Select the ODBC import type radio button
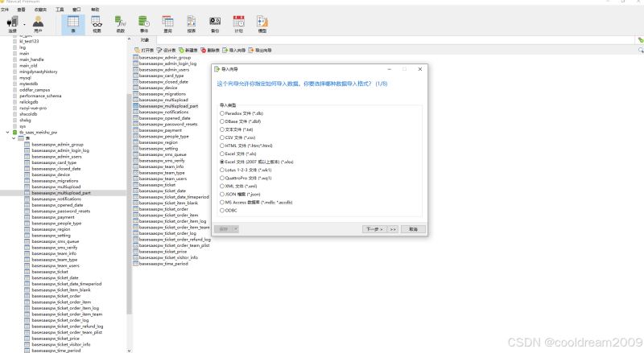644x353 pixels. click(222, 210)
